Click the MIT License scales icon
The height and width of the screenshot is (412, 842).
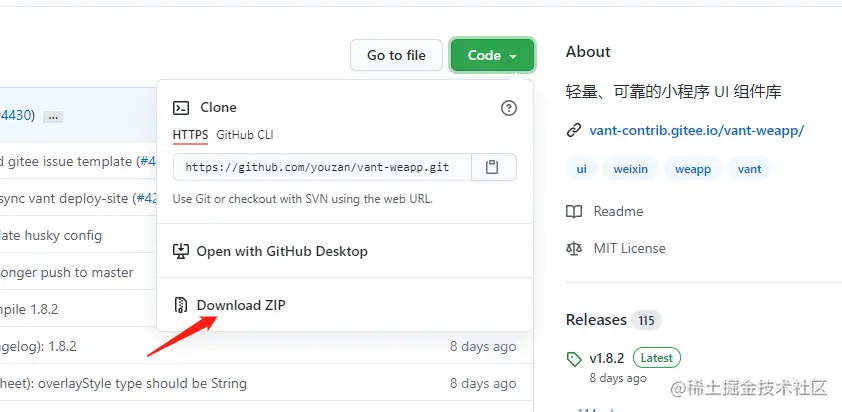(x=574, y=248)
